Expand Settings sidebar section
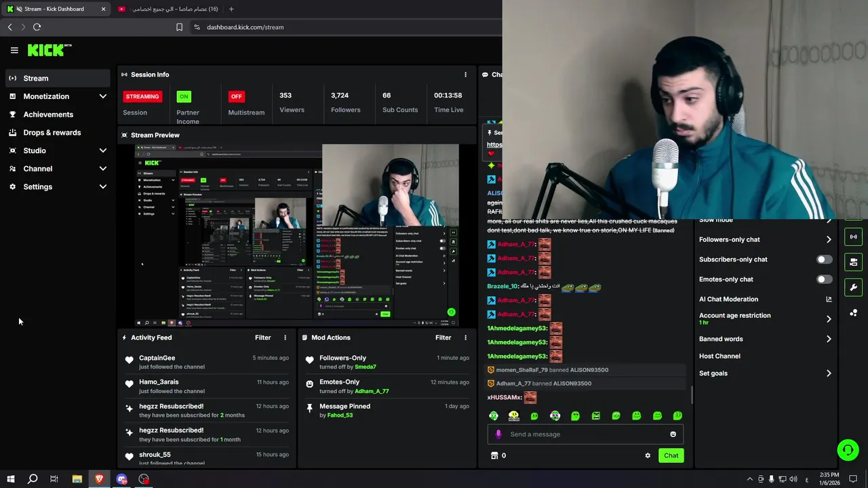The image size is (868, 488). (102, 186)
